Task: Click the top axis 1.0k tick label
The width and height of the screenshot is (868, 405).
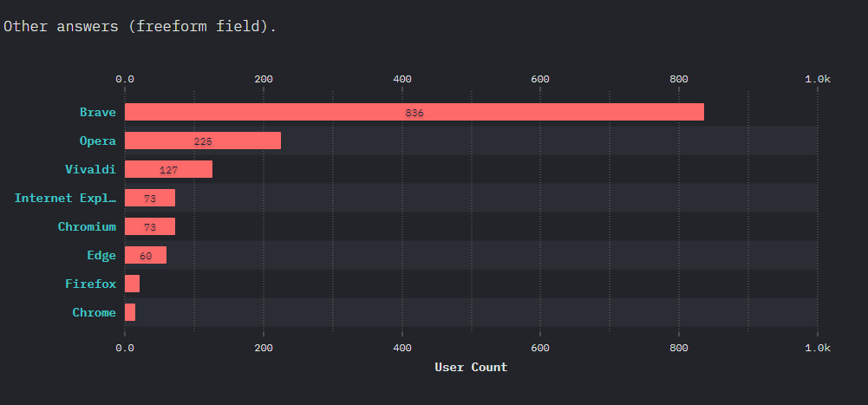Action: (x=818, y=79)
